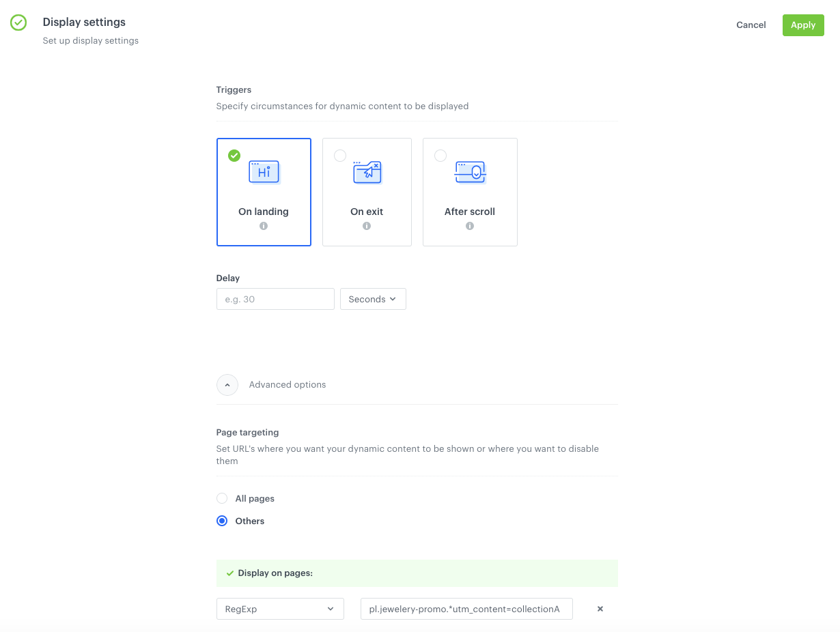This screenshot has width=840, height=632.
Task: Collapse the Advanced options section
Action: click(227, 385)
